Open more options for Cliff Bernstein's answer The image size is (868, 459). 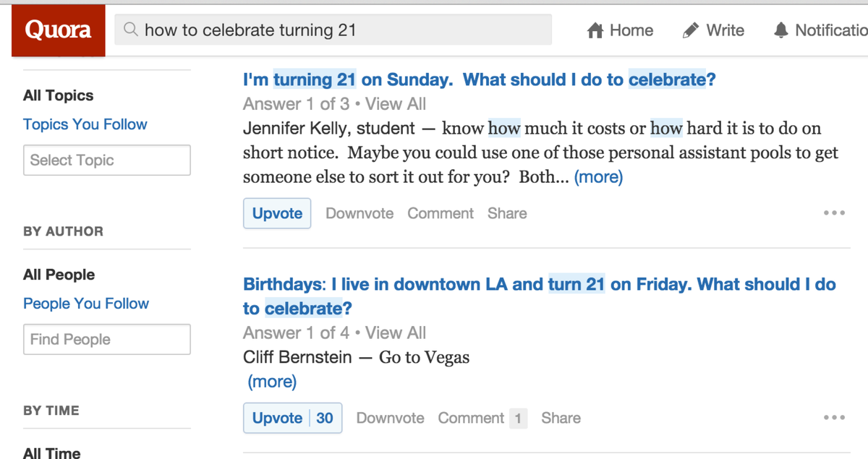pyautogui.click(x=834, y=418)
